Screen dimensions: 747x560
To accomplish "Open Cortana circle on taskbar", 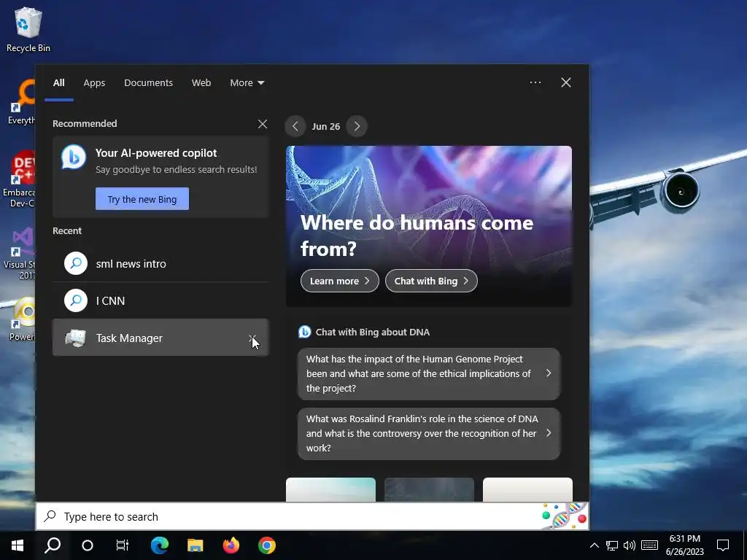I will click(x=88, y=545).
